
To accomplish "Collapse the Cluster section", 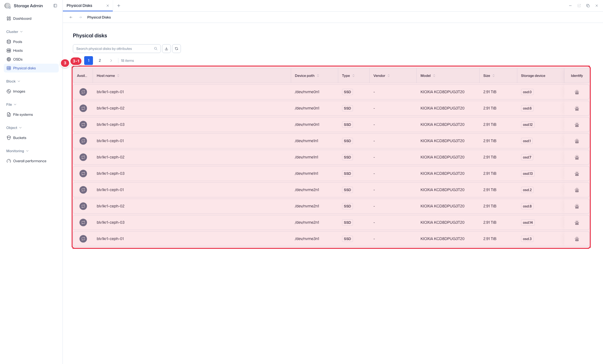I will coord(14,32).
